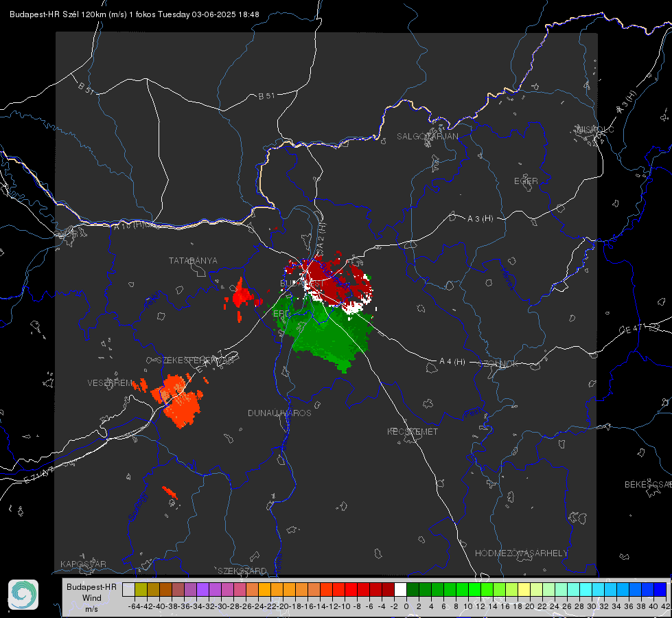Pick the dark green 0 to 2 swatch
This screenshot has height=618, width=672.
click(x=413, y=589)
